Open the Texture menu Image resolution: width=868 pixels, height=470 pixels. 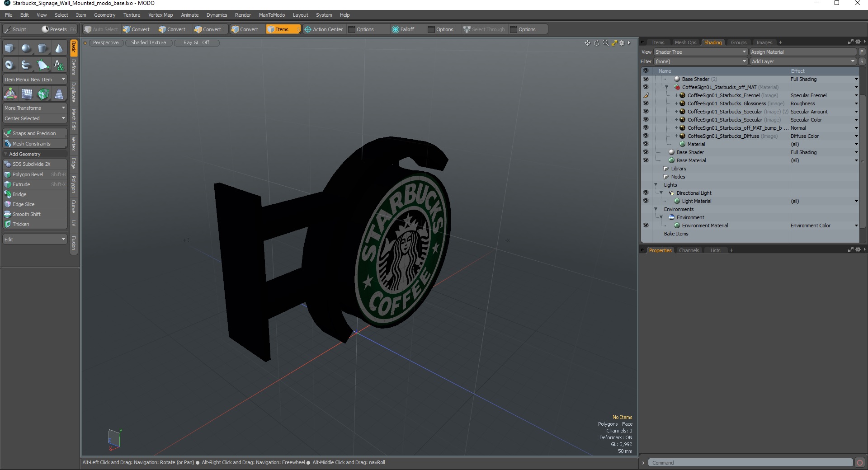pyautogui.click(x=132, y=15)
